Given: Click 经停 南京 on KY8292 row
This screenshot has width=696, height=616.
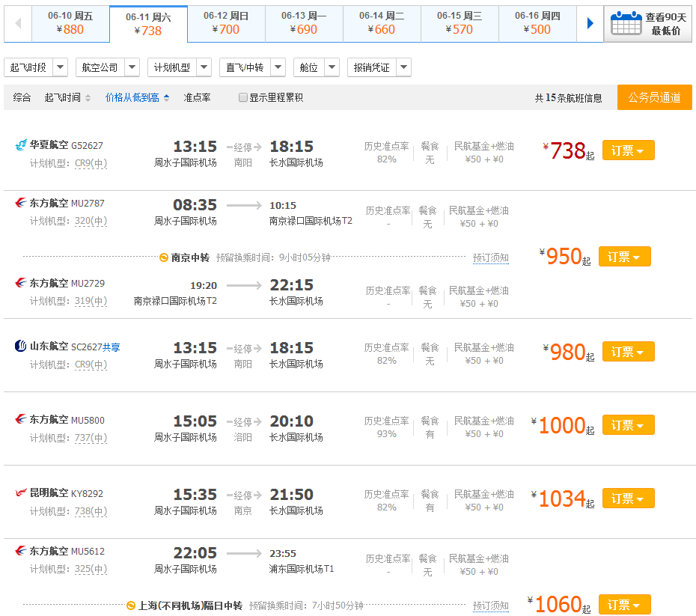Looking at the screenshot, I should pos(243,502).
